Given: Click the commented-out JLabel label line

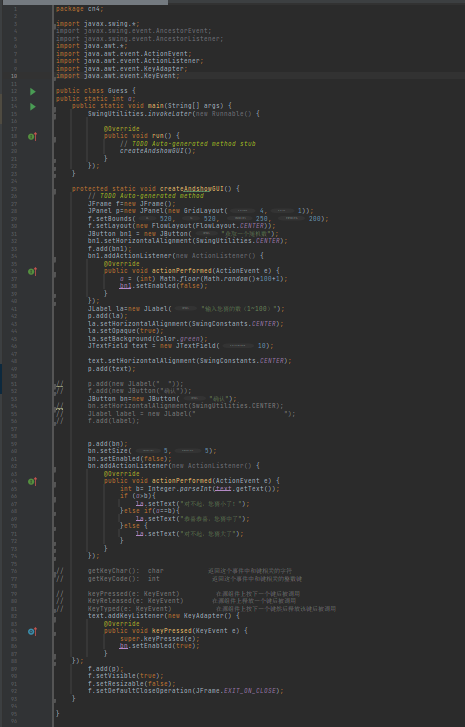Looking at the screenshot, I should click(x=191, y=414).
